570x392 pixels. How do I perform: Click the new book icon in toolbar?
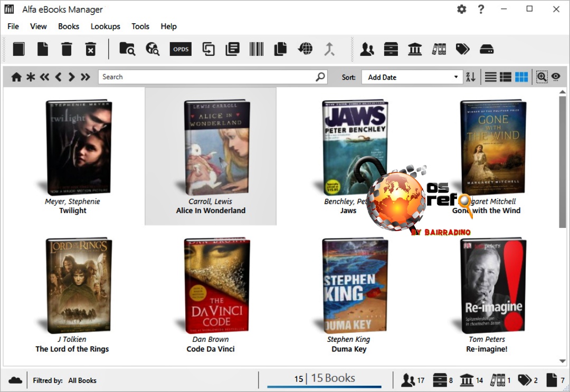pyautogui.click(x=18, y=49)
